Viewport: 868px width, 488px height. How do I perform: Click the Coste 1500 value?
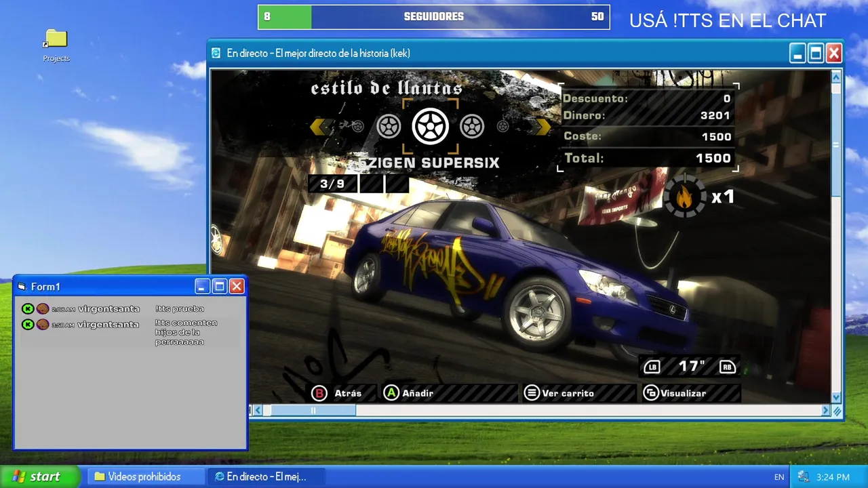[x=716, y=136]
